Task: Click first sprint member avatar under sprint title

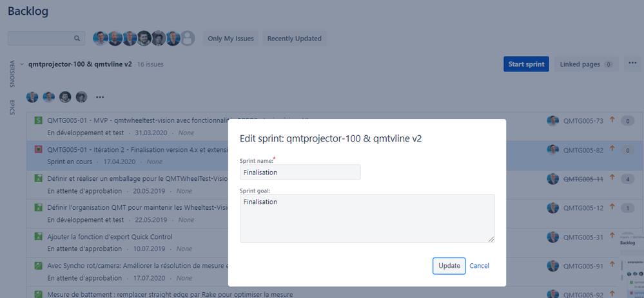Action: (x=32, y=97)
